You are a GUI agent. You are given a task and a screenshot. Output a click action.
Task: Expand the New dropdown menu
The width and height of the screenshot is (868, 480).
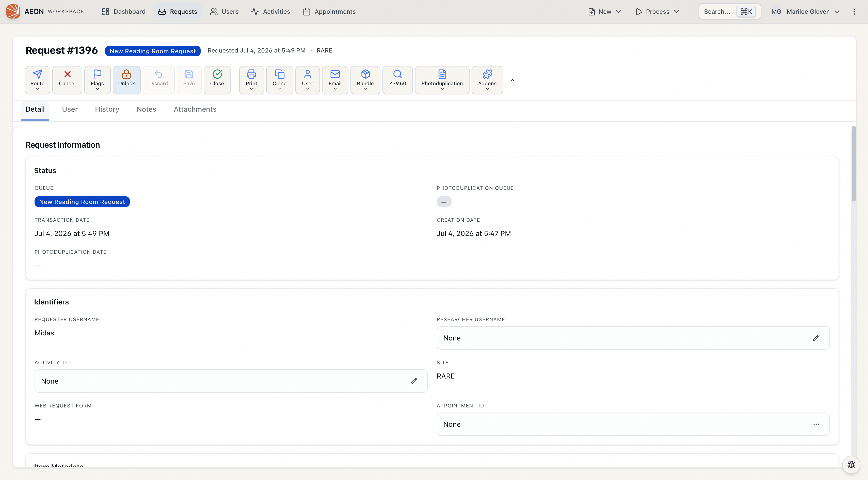604,11
